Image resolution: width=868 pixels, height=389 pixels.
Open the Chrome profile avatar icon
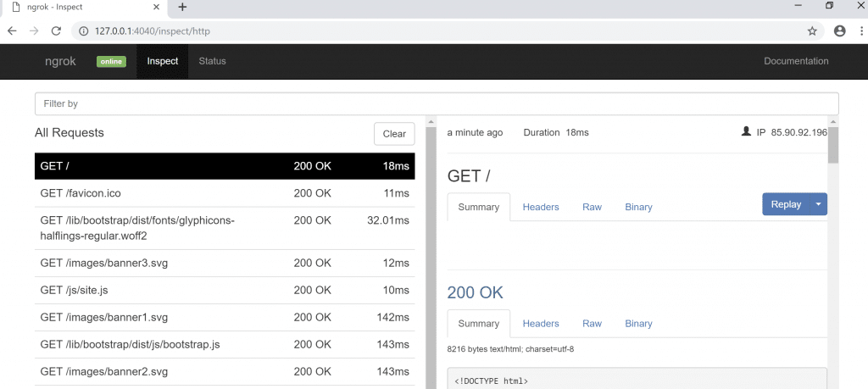pos(840,31)
